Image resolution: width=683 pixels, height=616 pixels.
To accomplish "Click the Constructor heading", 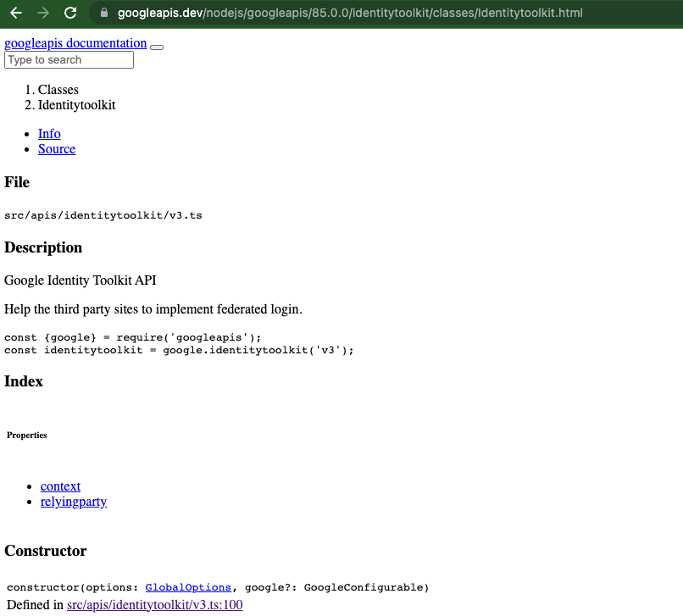I will click(45, 551).
